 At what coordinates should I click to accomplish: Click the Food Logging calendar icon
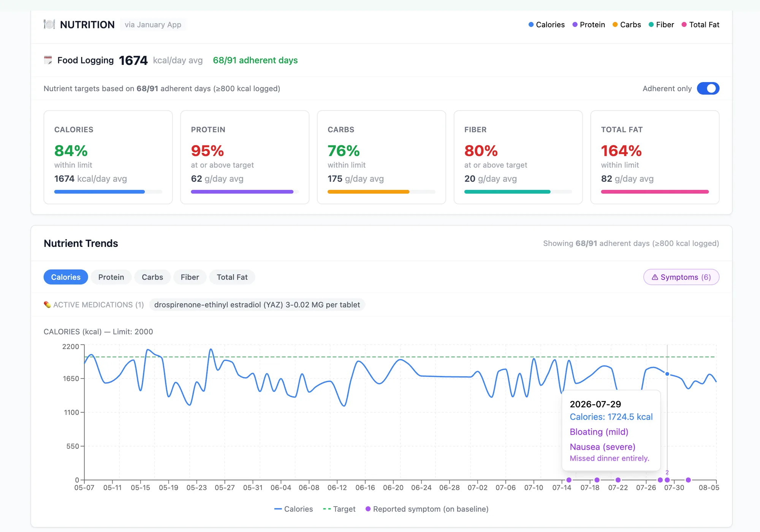pyautogui.click(x=48, y=60)
